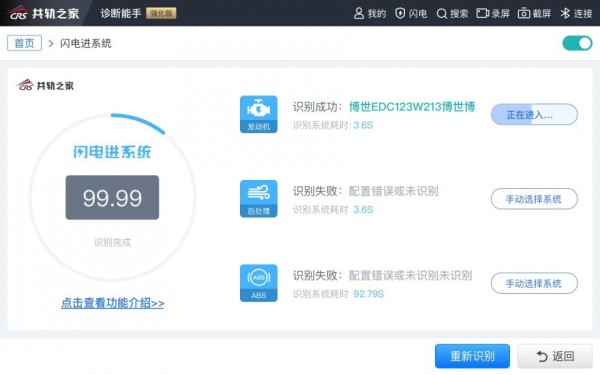Click the 返回 back button

555,356
